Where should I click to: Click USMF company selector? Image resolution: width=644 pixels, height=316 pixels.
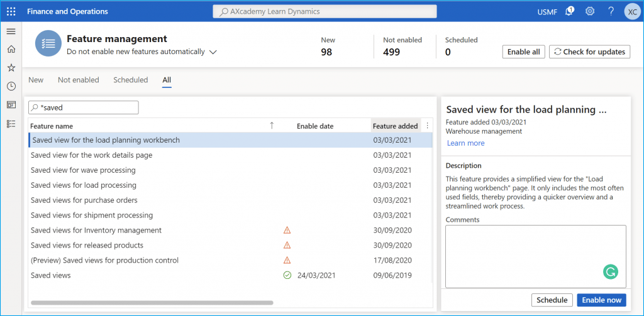click(x=547, y=12)
